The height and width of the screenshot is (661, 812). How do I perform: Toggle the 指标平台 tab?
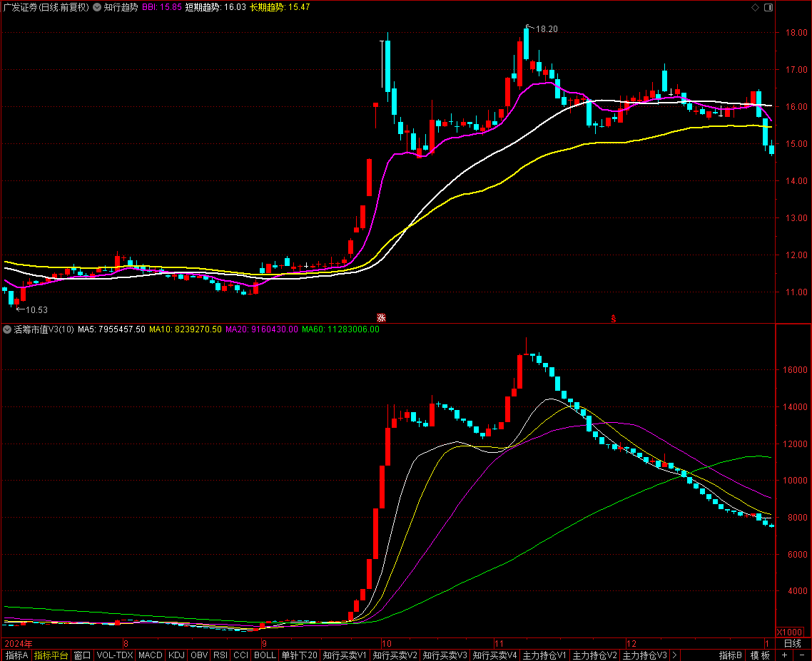coord(51,655)
